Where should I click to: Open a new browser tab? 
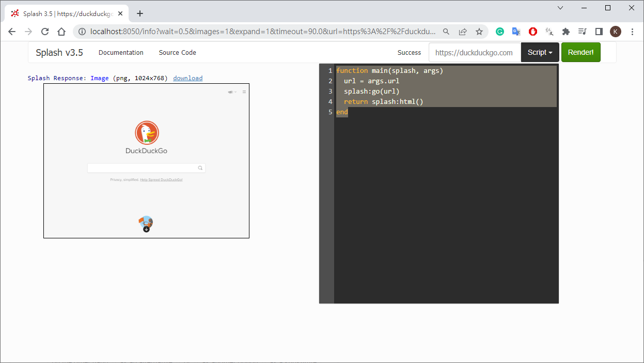click(140, 13)
